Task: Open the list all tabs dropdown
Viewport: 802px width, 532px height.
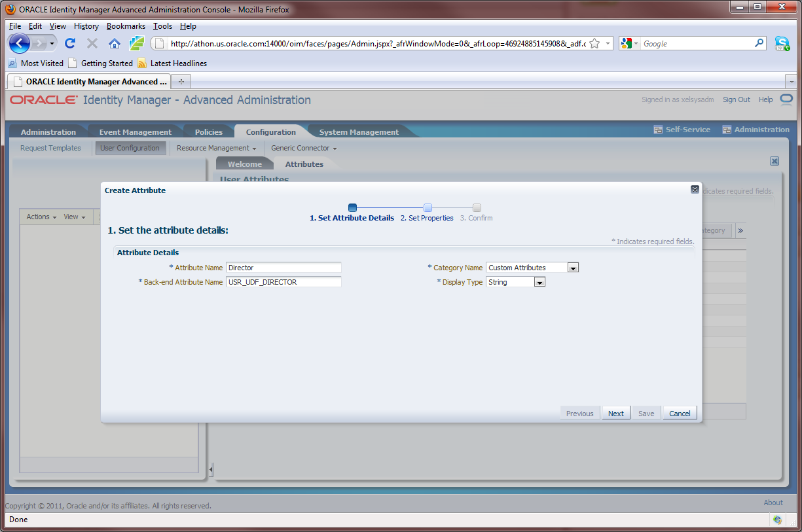Action: pos(792,82)
